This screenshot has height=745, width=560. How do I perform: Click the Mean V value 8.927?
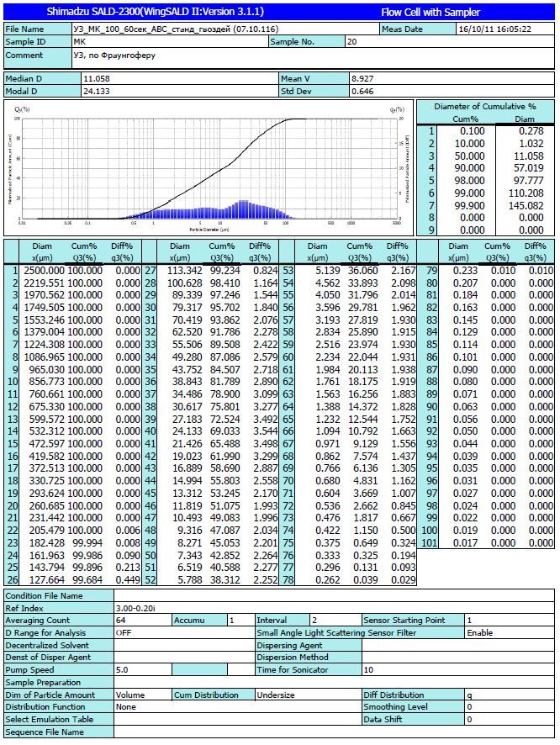tap(362, 79)
